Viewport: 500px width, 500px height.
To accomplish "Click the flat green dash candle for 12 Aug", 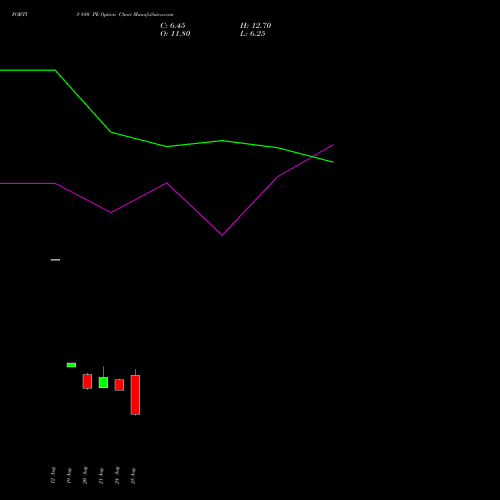I will (x=55, y=260).
